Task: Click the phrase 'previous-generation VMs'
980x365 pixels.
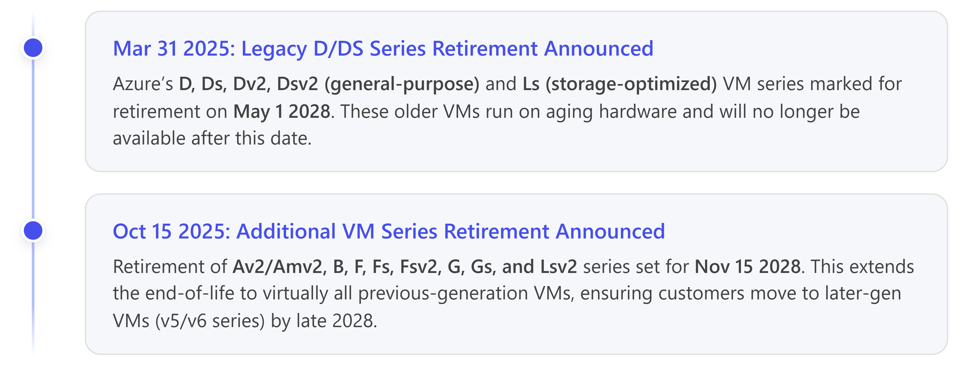Action: 466,294
